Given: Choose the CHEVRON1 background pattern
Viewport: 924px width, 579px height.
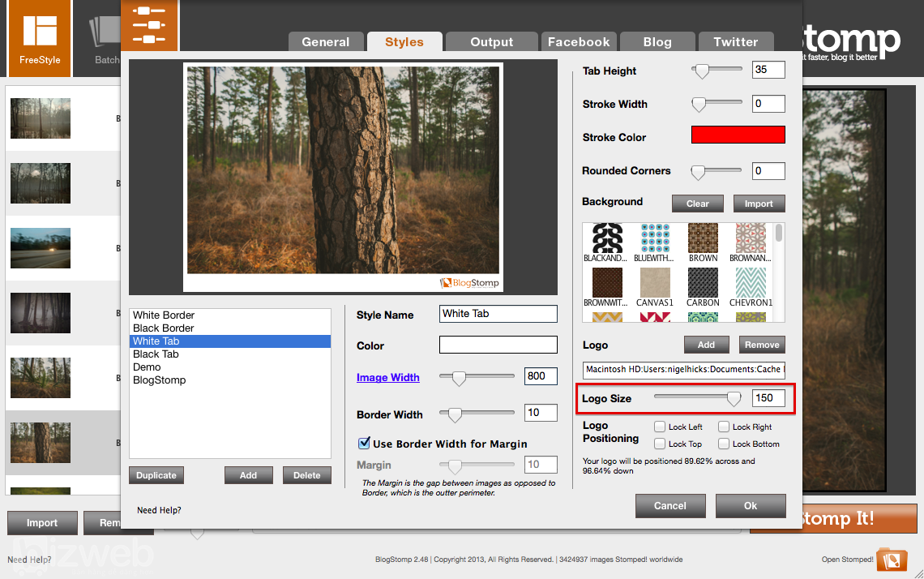Looking at the screenshot, I should click(x=751, y=283).
